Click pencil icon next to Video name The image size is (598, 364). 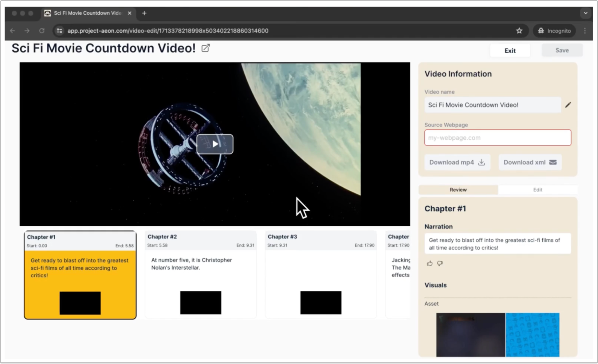[x=568, y=105]
